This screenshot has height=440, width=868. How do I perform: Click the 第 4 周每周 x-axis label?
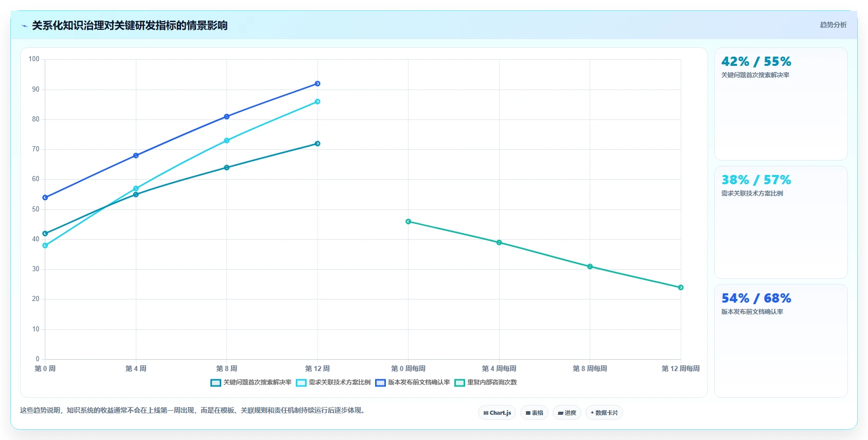click(x=499, y=368)
